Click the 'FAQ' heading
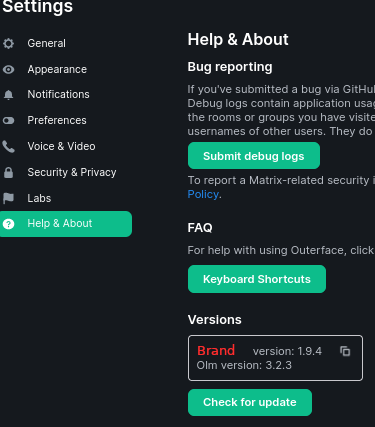The height and width of the screenshot is (427, 375). [x=200, y=228]
